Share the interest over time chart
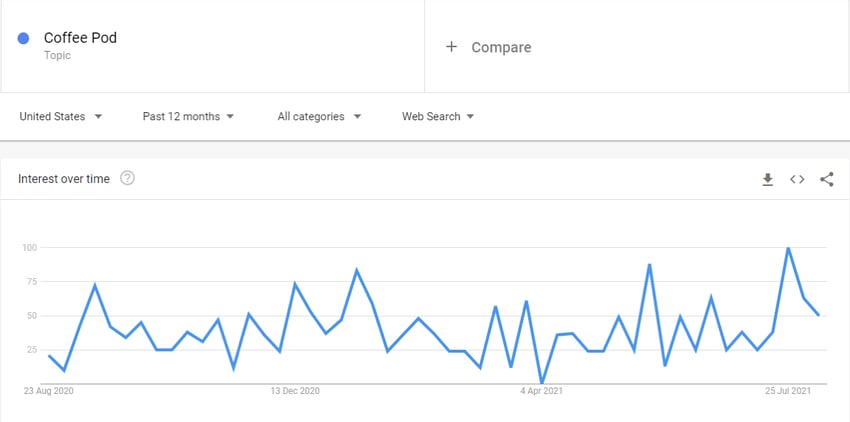The width and height of the screenshot is (850, 422). (826, 179)
